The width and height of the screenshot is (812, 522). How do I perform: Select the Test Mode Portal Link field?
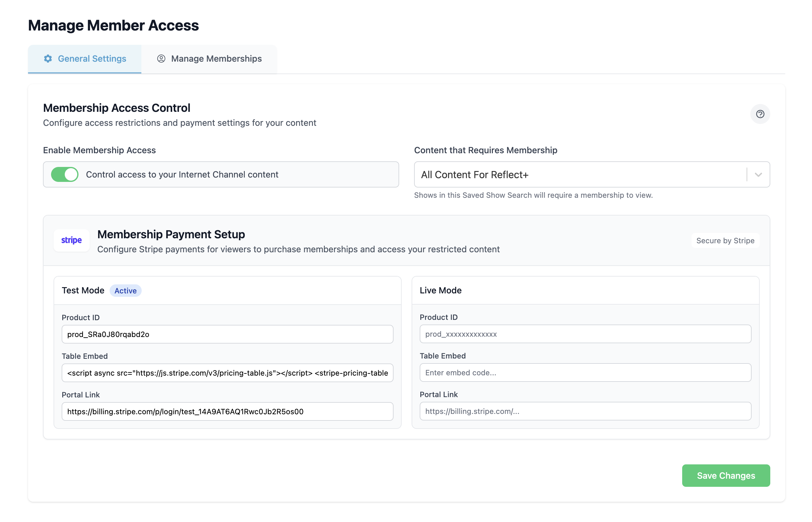pos(227,411)
